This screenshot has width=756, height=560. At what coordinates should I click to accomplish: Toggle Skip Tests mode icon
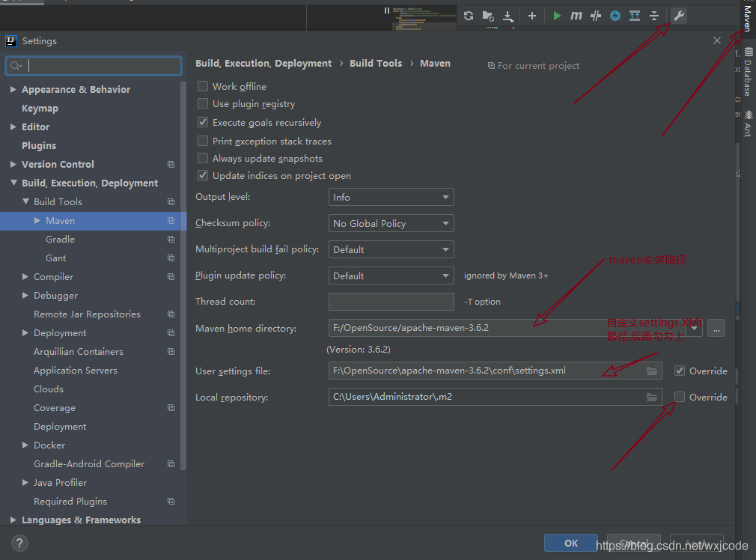(596, 16)
